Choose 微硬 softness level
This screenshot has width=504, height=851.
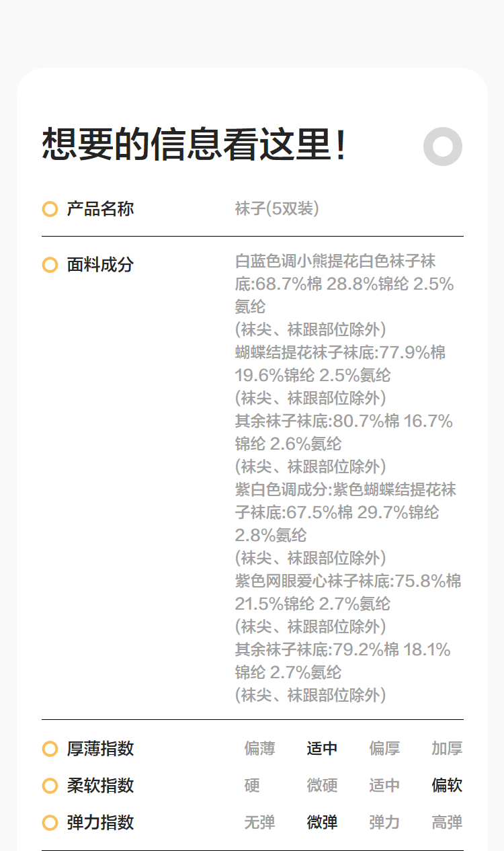tap(322, 786)
